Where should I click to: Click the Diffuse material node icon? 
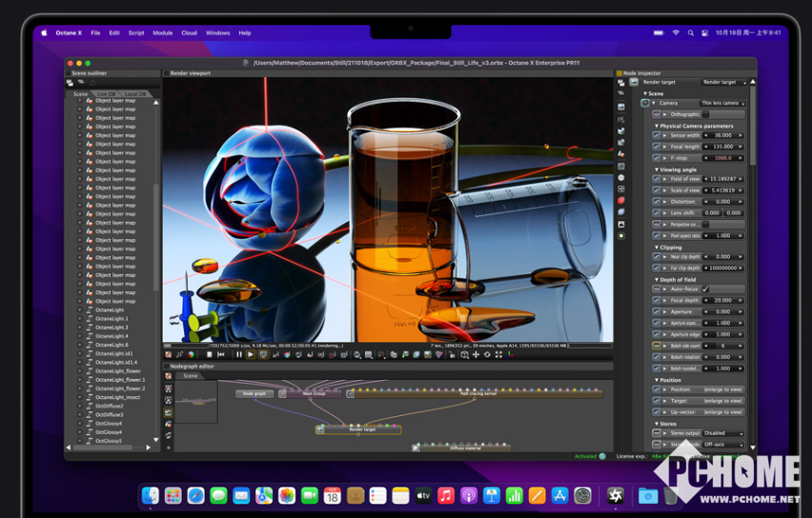416,447
